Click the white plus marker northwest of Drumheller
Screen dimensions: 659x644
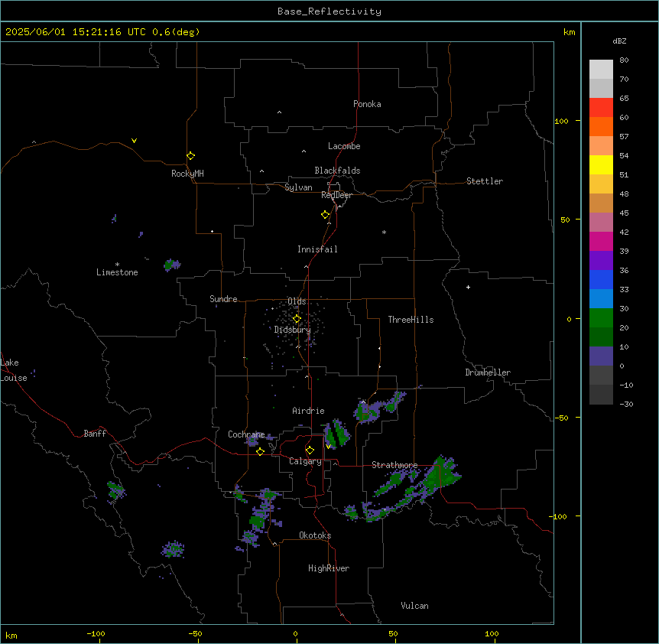pyautogui.click(x=468, y=287)
